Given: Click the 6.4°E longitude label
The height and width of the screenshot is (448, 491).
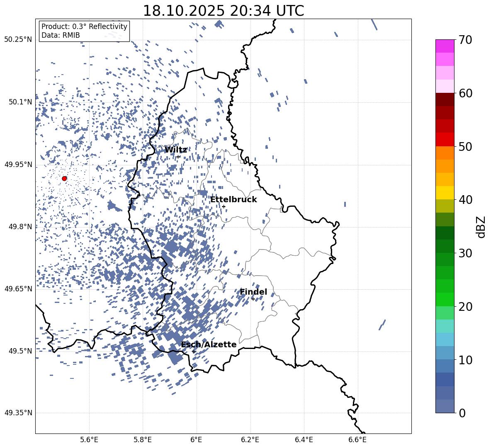Looking at the screenshot, I should pos(304,440).
